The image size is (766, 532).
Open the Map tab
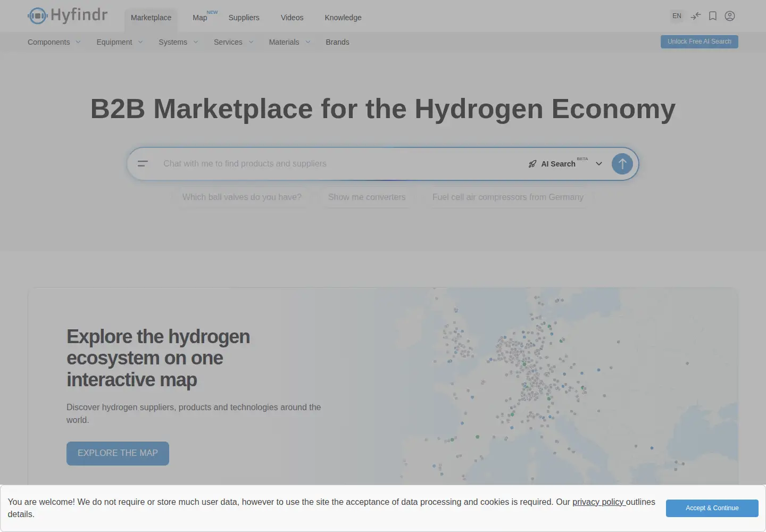tap(200, 18)
